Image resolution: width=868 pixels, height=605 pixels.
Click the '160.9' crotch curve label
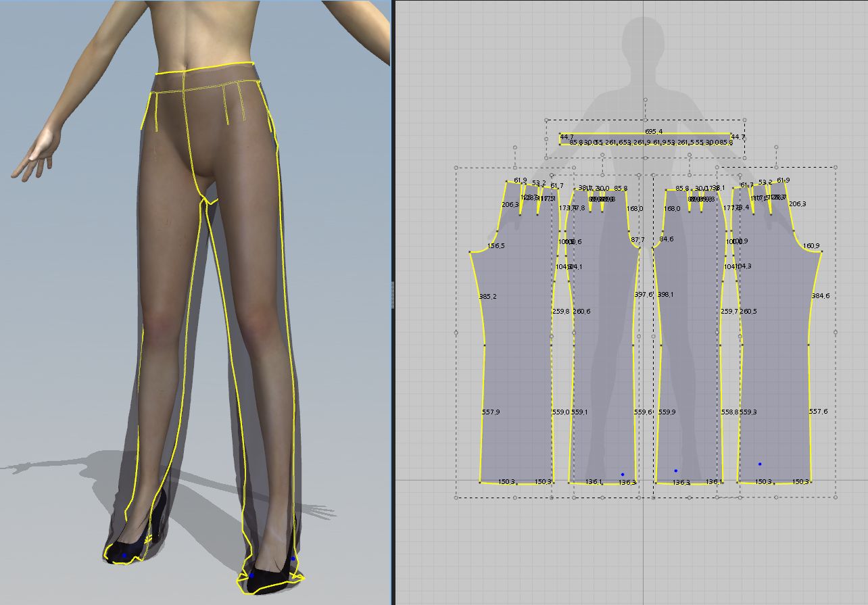tap(811, 245)
